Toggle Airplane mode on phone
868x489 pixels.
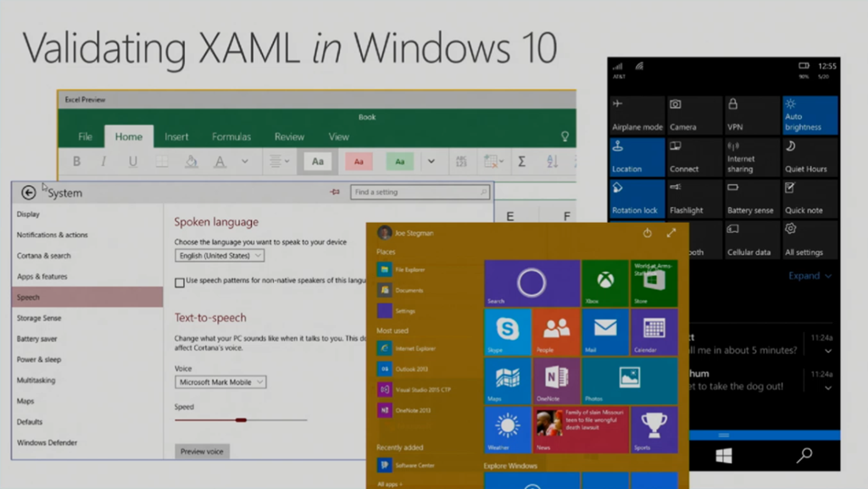coord(637,115)
